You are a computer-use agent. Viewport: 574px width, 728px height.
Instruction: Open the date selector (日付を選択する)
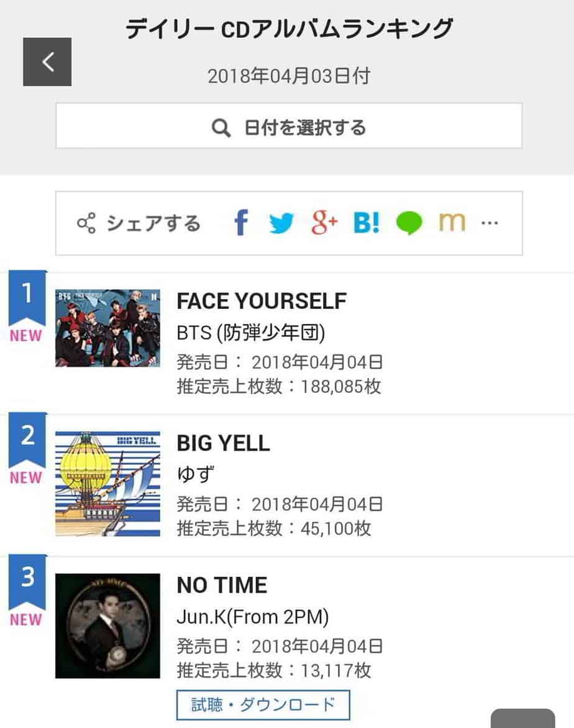[x=289, y=126]
